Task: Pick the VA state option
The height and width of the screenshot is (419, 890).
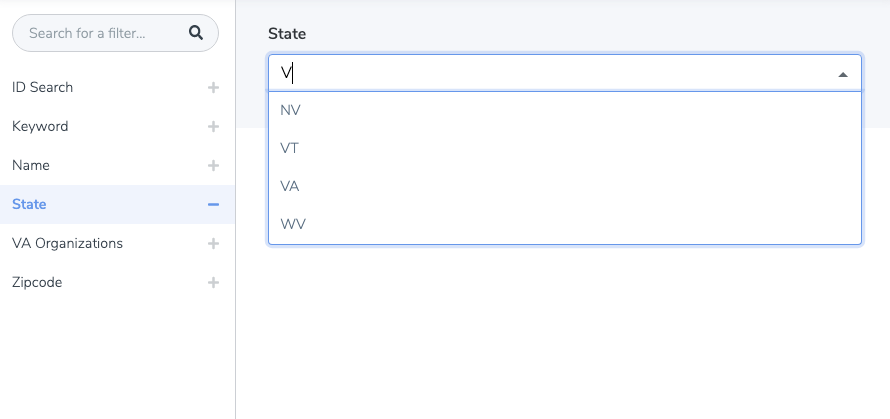Action: click(290, 186)
